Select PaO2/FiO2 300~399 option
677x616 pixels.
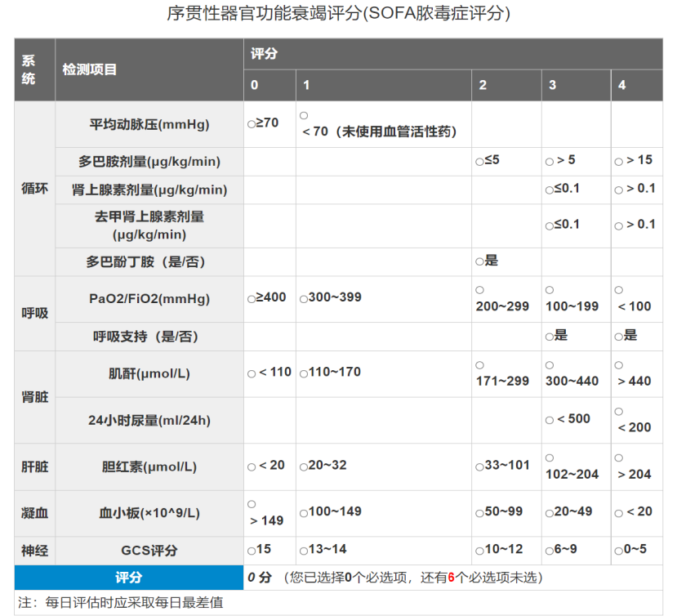tap(304, 299)
